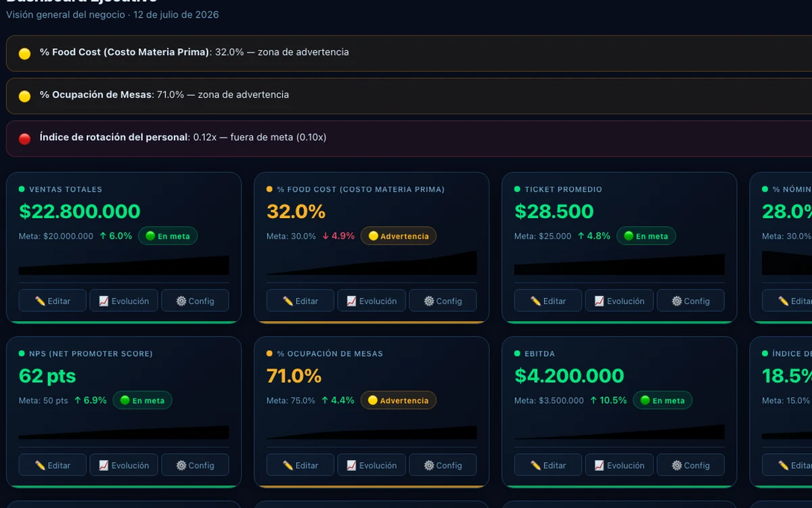Screen dimensions: 812x508
Task: Click the Meta: 50 pts text
Action: click(x=43, y=401)
